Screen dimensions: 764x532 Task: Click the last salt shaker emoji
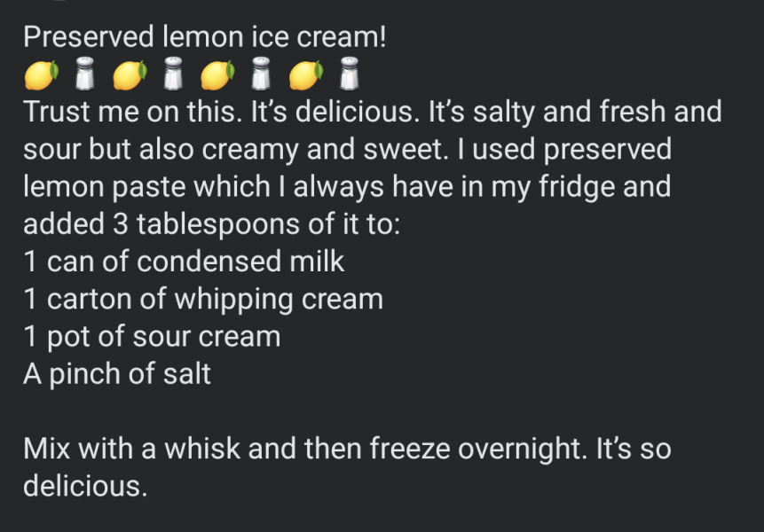point(348,75)
